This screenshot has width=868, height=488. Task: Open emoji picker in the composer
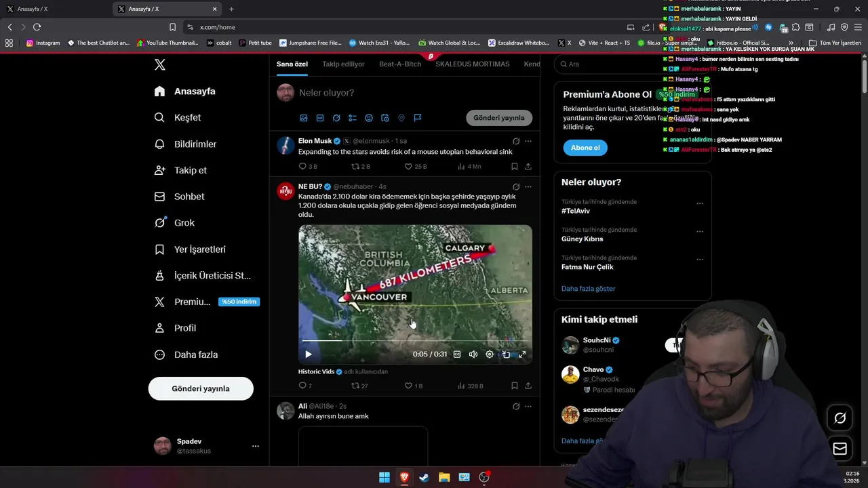(369, 118)
